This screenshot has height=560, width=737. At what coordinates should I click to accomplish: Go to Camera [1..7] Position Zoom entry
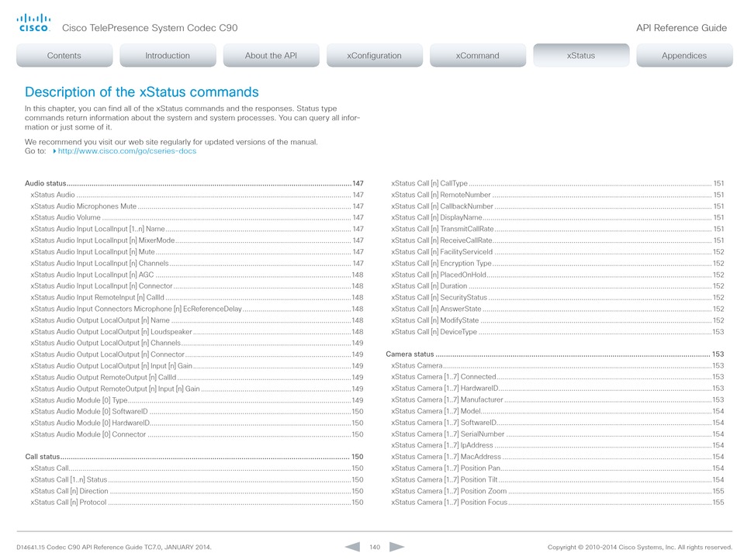pos(558,491)
